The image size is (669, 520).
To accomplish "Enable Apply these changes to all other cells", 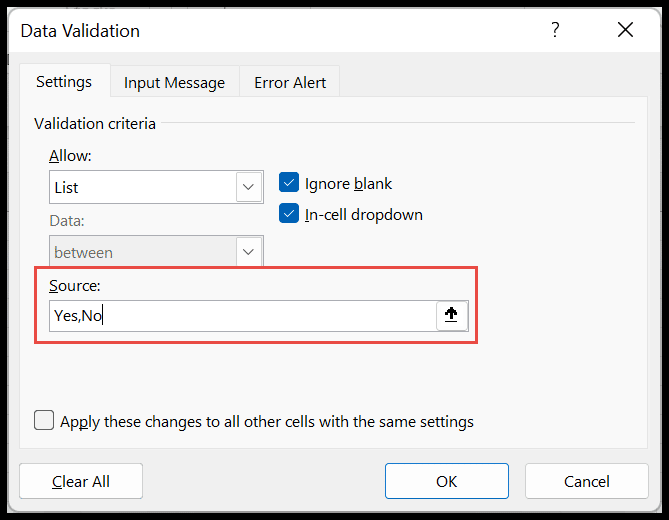I will (44, 421).
